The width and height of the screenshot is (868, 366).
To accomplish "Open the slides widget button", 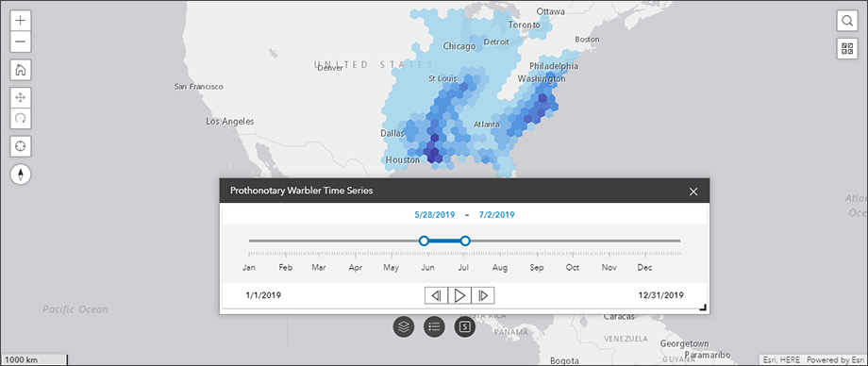I will pos(465,326).
